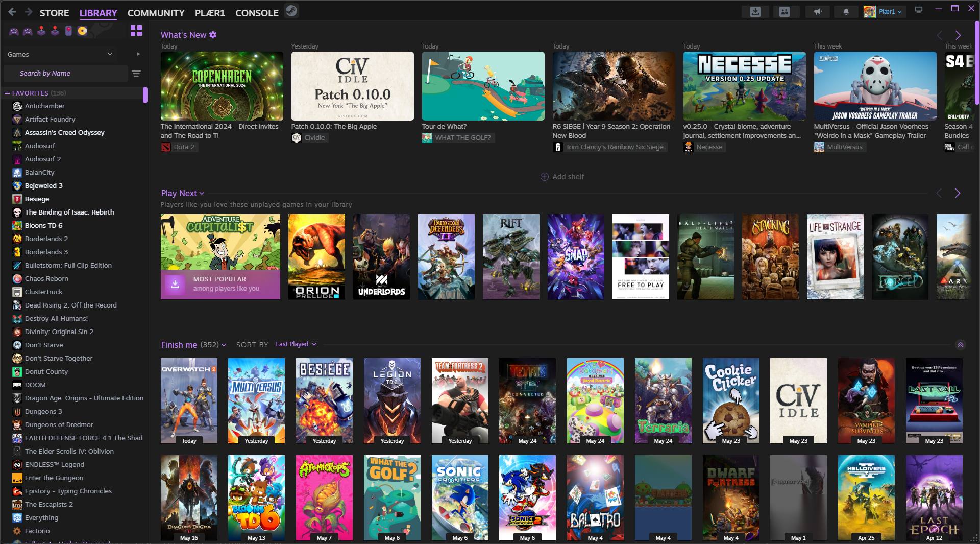980x544 pixels.
Task: Open the COMMUNITY tab
Action: (156, 13)
